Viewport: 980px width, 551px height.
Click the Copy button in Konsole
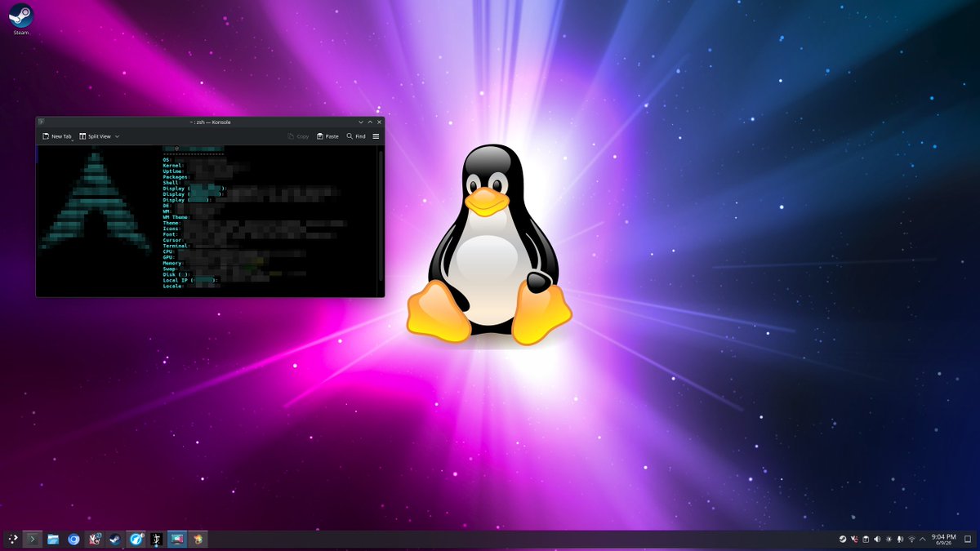tap(298, 136)
